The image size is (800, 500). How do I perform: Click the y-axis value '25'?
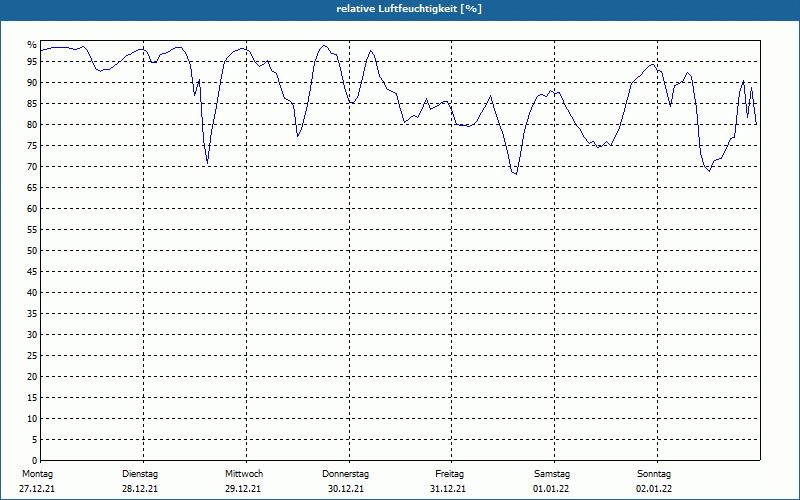[32, 356]
